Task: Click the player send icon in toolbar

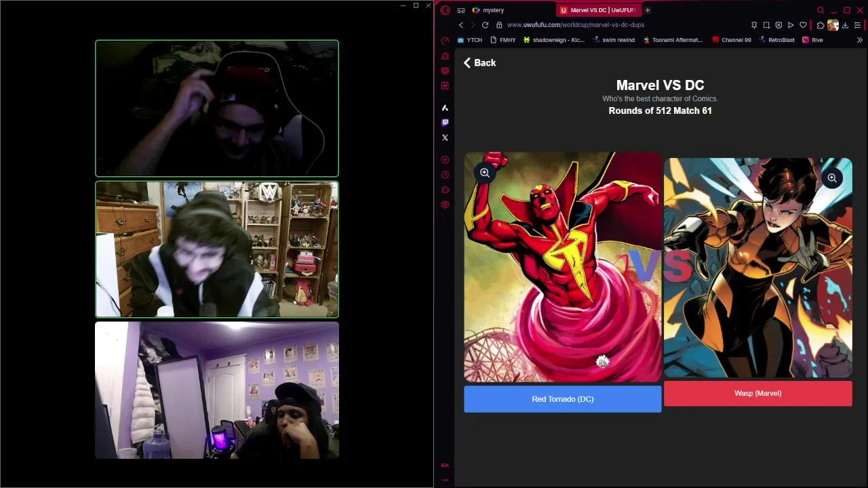Action: pyautogui.click(x=791, y=25)
